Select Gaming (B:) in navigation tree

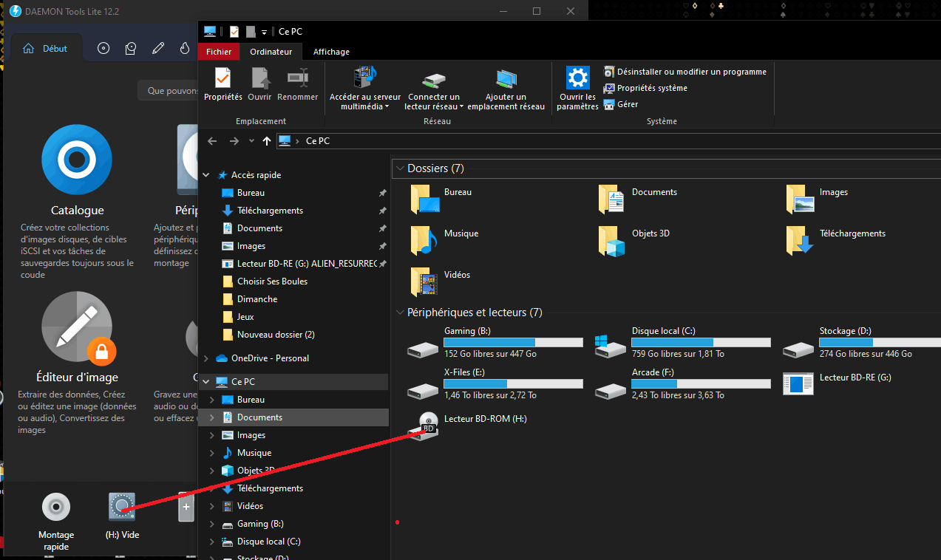[260, 524]
